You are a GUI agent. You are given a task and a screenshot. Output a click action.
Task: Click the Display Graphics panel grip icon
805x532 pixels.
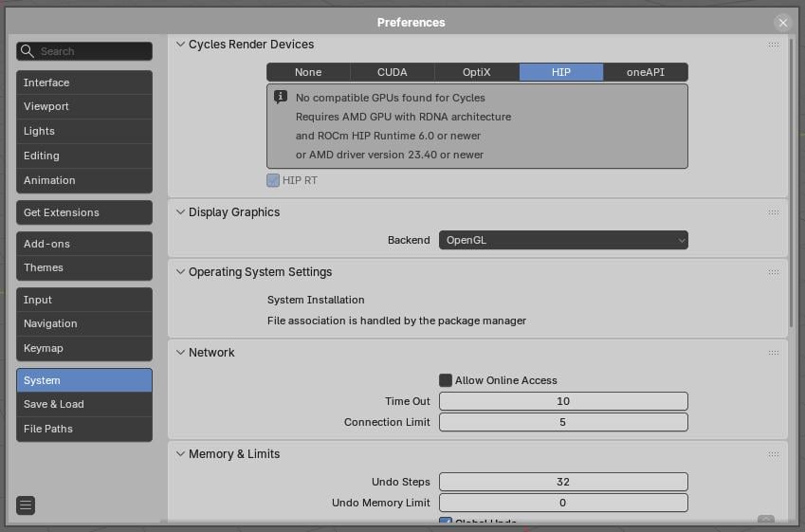click(x=774, y=212)
